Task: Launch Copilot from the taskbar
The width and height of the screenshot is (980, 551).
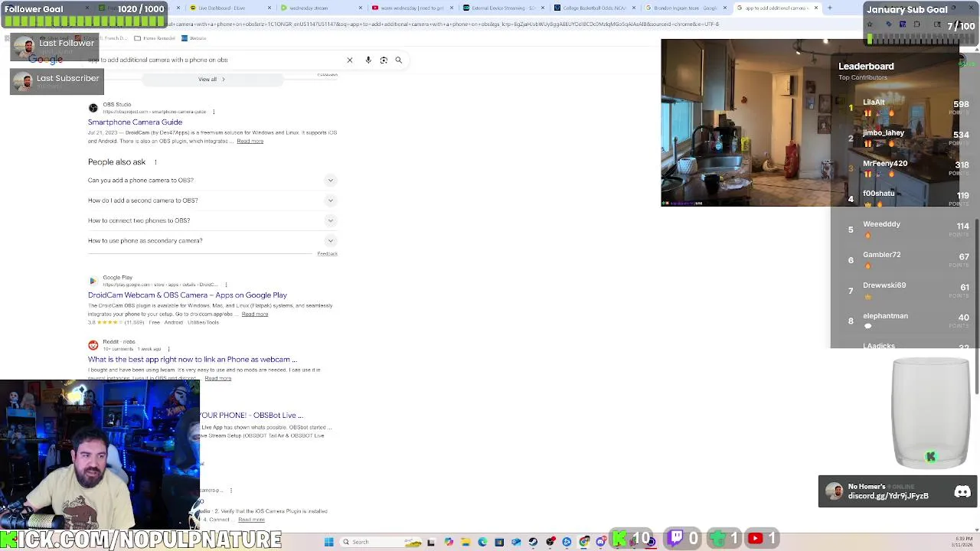Action: tap(449, 542)
